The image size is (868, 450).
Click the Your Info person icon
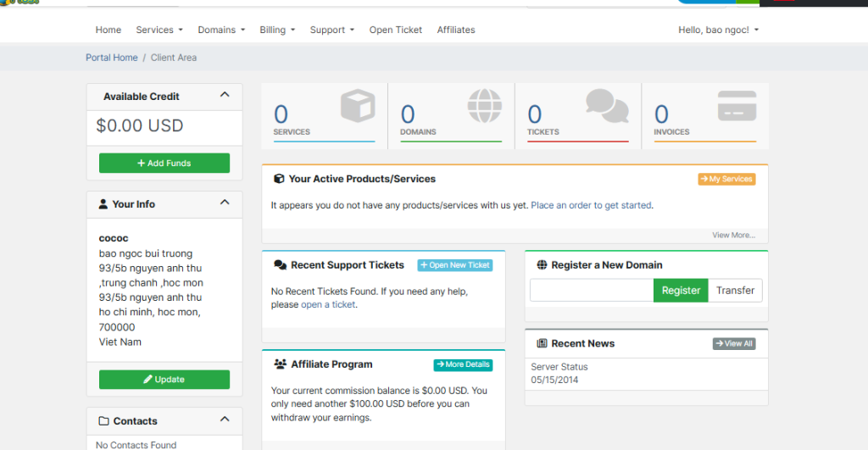coord(103,204)
